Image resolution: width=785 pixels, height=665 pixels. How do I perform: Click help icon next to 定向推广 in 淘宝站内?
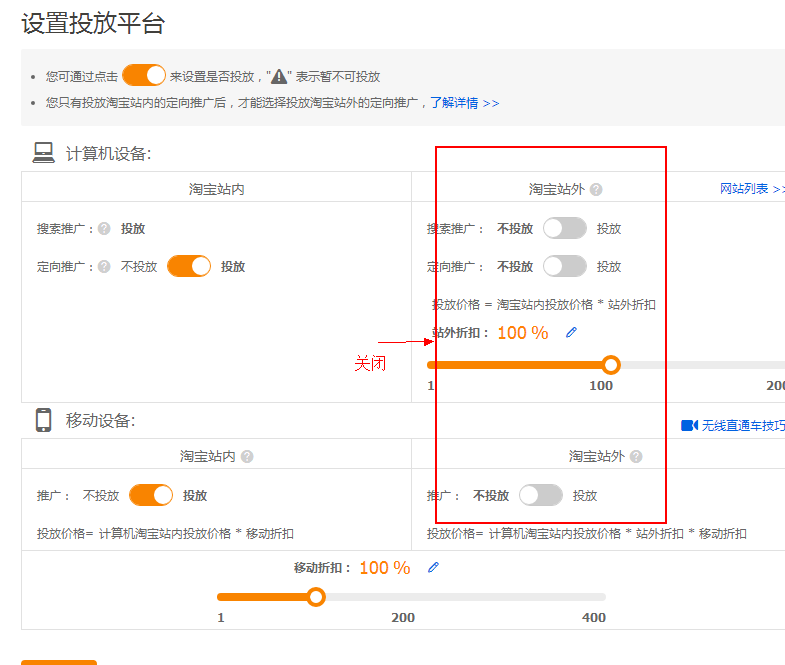104,267
